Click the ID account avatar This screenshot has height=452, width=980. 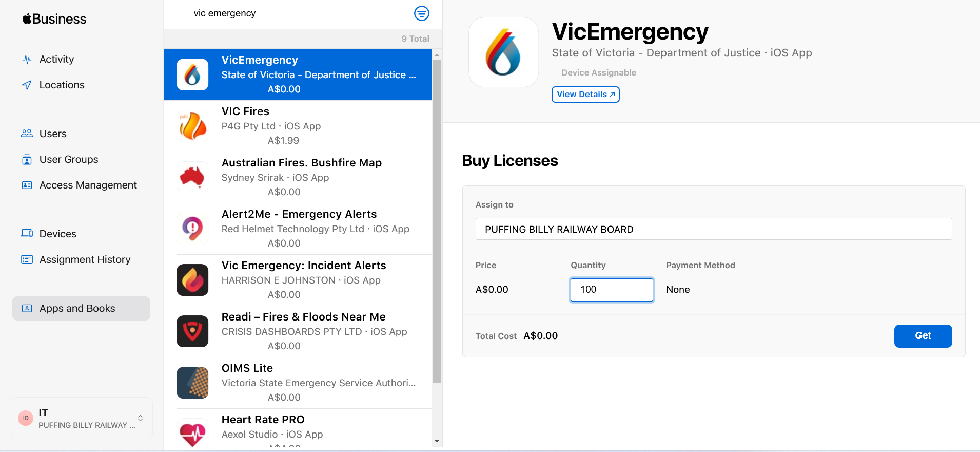click(x=26, y=418)
